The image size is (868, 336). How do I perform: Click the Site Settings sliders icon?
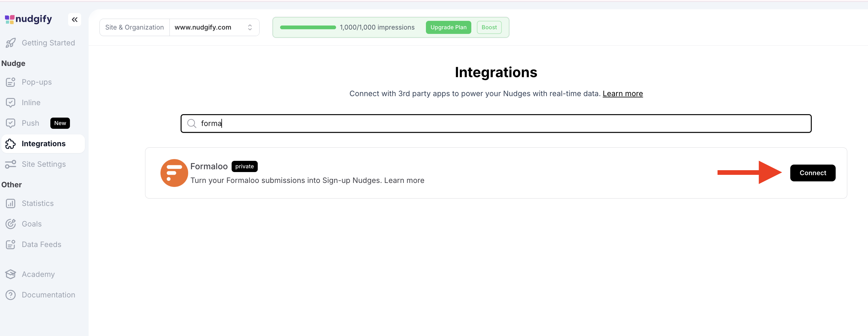[11, 164]
